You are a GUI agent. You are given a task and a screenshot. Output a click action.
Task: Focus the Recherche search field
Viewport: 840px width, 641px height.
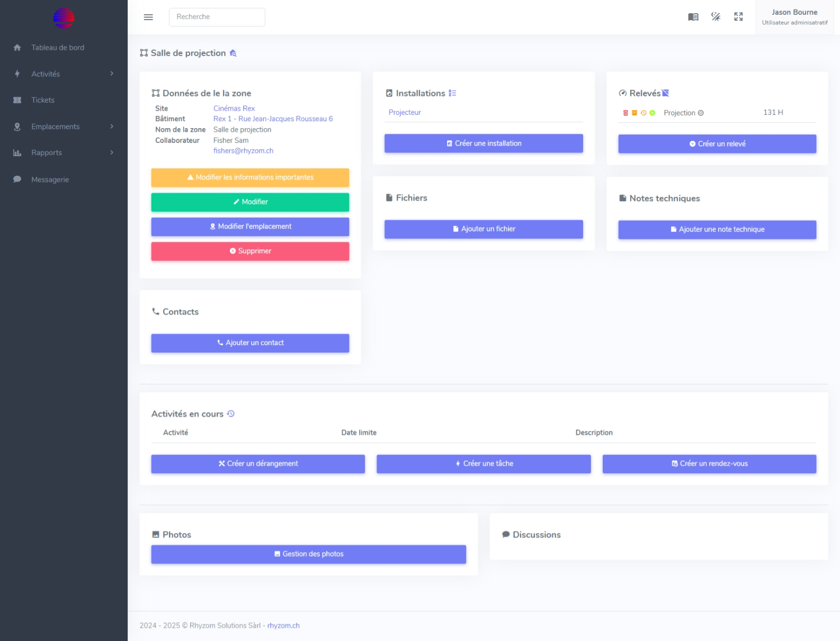[x=217, y=17]
